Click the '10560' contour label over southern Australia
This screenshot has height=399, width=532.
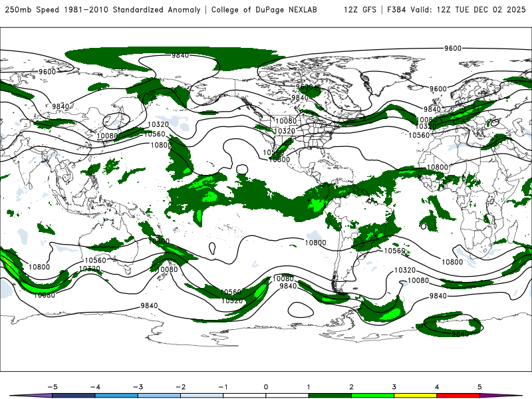pos(95,260)
